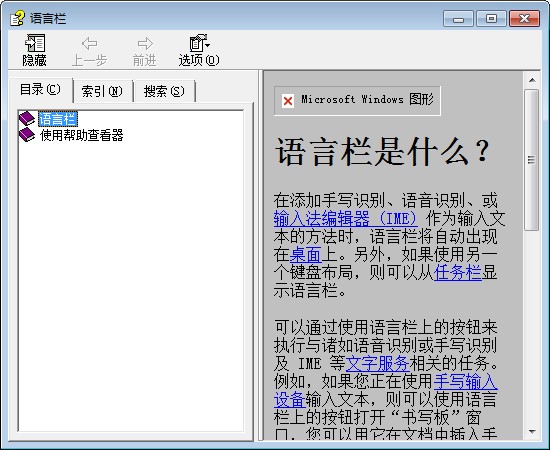Open the 输入法编辑器 (IME) link

(346, 219)
